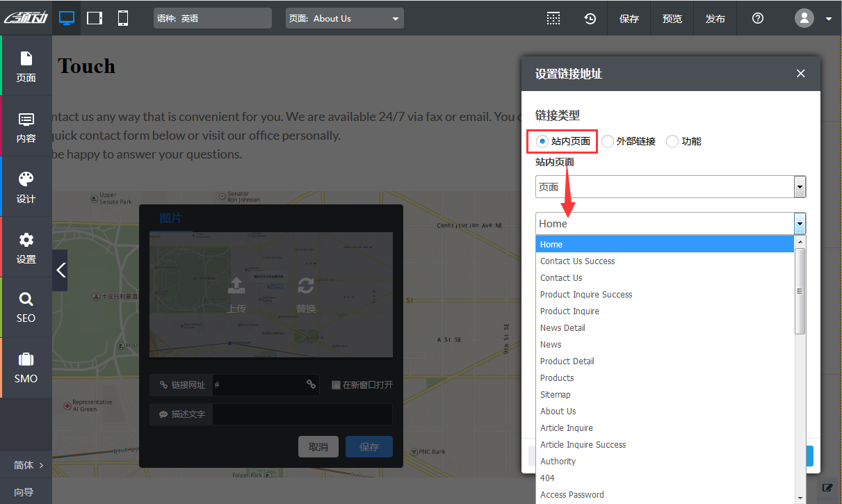
Task: Open the SMO briefcase panel
Action: (x=26, y=368)
